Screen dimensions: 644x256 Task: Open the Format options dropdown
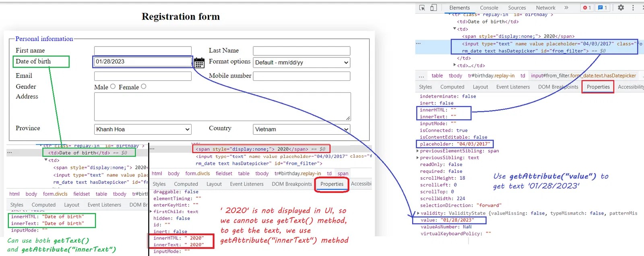click(x=301, y=63)
